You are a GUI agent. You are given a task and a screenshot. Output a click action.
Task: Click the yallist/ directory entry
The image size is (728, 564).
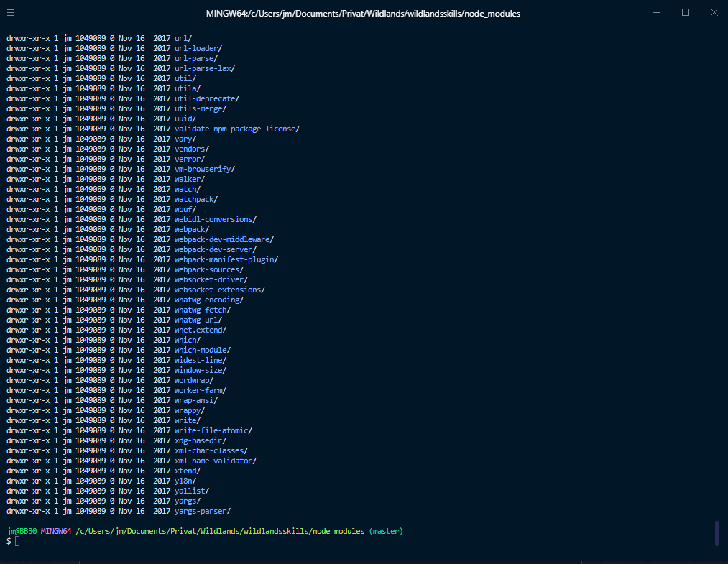192,491
